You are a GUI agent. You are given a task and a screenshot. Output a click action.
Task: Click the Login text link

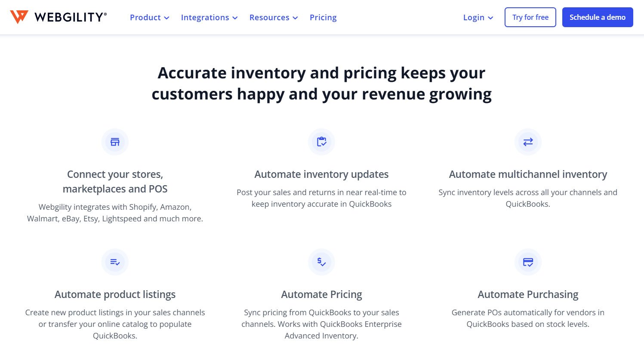coord(473,18)
